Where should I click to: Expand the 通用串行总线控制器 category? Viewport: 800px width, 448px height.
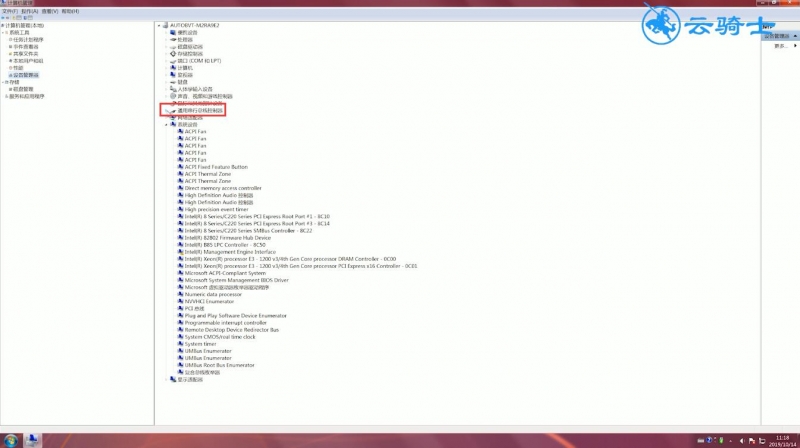pyautogui.click(x=166, y=110)
